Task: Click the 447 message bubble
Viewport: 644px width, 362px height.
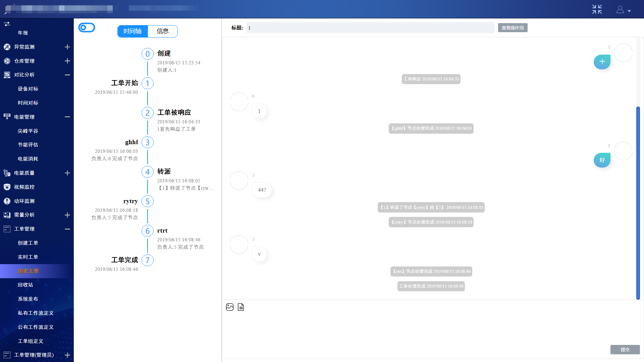Action: click(x=262, y=190)
